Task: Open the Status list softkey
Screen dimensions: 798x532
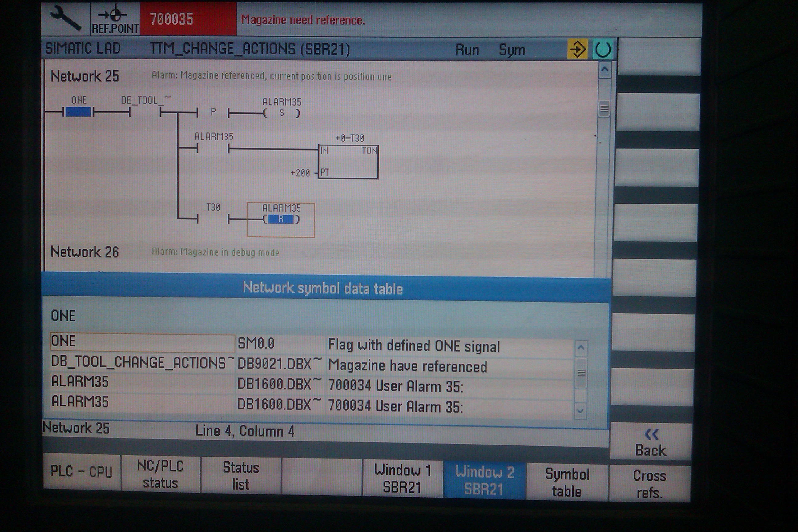Action: pyautogui.click(x=241, y=476)
